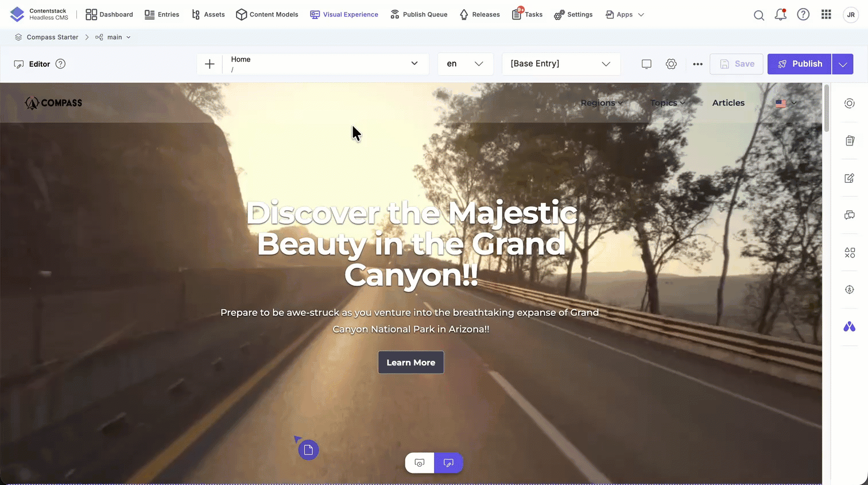
Task: Open the Dashboard section
Action: click(109, 14)
